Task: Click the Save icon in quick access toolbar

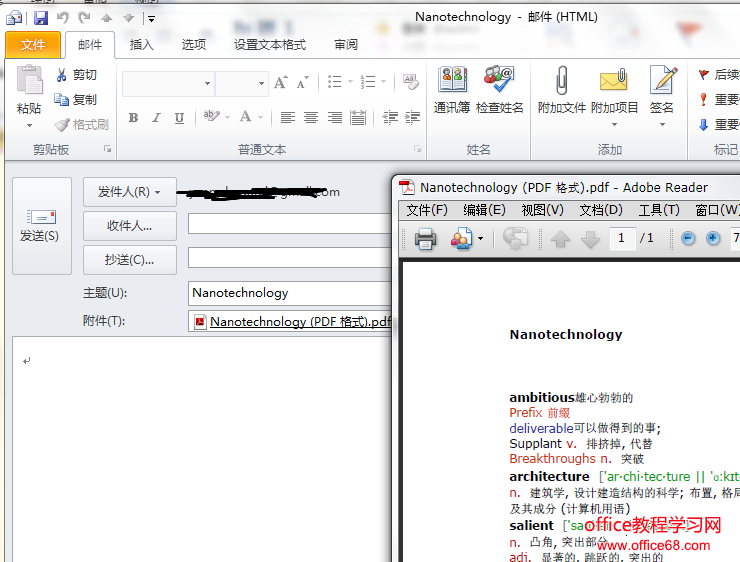Action: 41,18
